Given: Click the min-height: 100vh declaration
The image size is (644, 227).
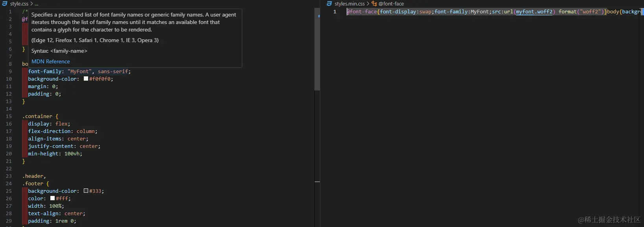Looking at the screenshot, I should 55,153.
